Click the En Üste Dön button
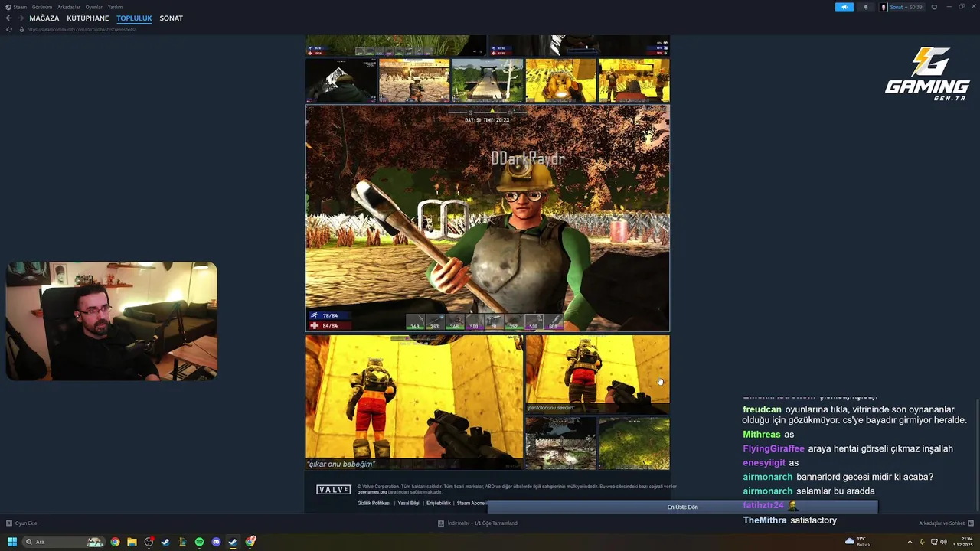 tap(682, 507)
